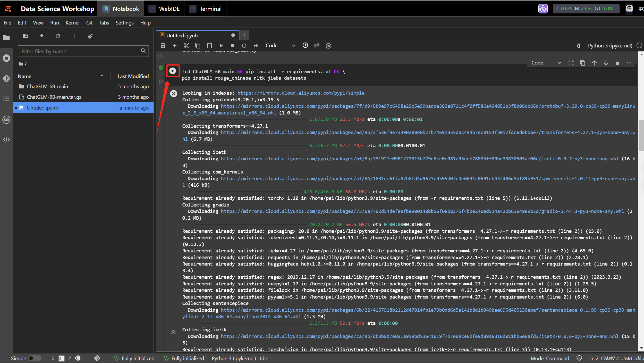Screen dimensions: 644x363
Task: Open the Edit menu
Action: pyautogui.click(x=22, y=23)
